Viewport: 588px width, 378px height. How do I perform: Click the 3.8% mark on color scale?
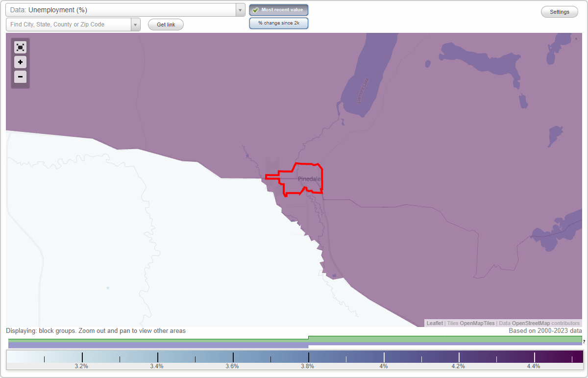(x=308, y=366)
